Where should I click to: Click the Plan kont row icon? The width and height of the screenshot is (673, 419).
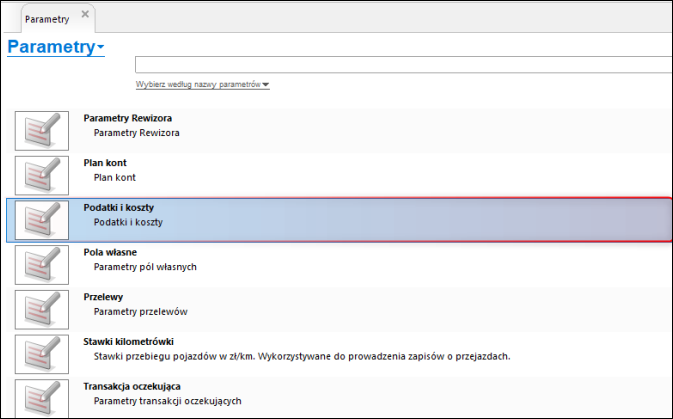(42, 176)
